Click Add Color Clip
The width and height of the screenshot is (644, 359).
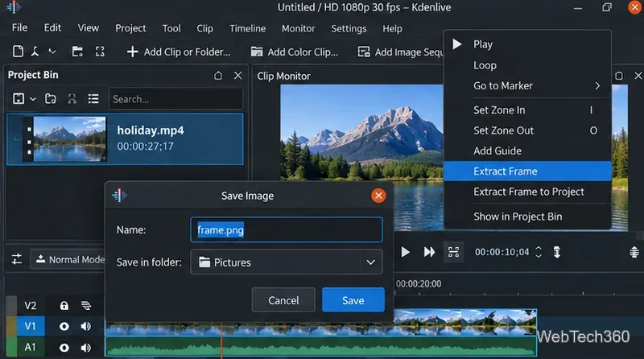pyautogui.click(x=295, y=52)
